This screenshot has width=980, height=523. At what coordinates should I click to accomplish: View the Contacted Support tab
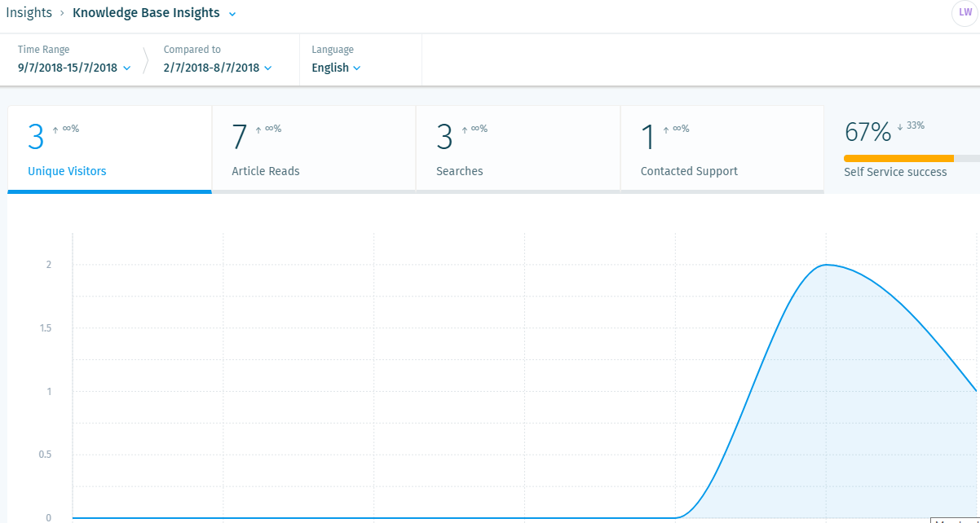689,171
